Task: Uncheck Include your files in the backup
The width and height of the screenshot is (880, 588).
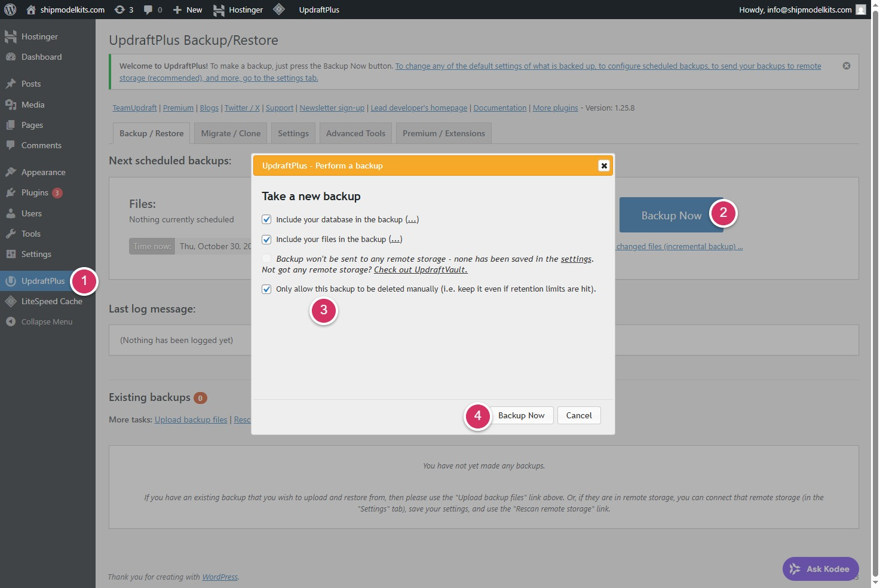Action: 266,239
